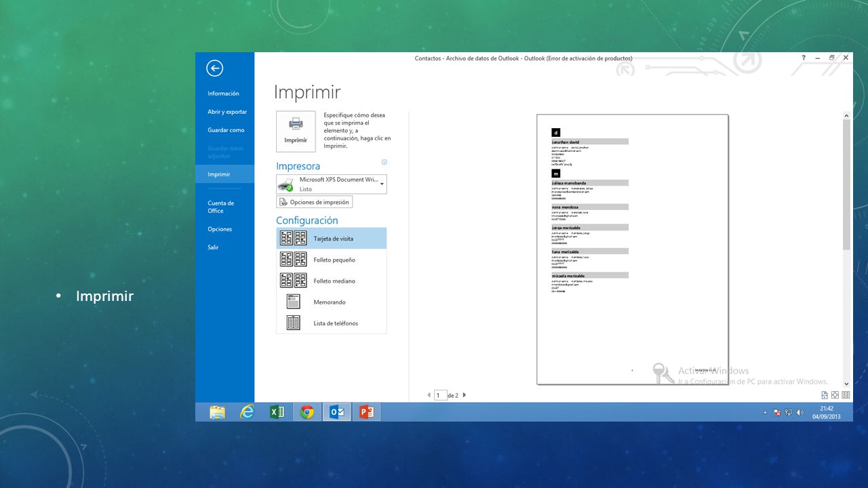The height and width of the screenshot is (488, 868).
Task: Click the volume speaker tray icon
Action: [x=800, y=413]
